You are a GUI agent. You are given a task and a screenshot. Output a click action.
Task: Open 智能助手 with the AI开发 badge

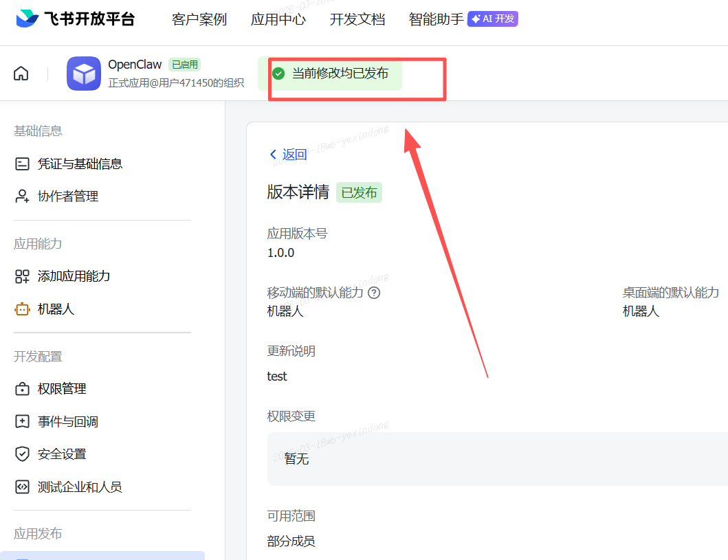tap(436, 19)
